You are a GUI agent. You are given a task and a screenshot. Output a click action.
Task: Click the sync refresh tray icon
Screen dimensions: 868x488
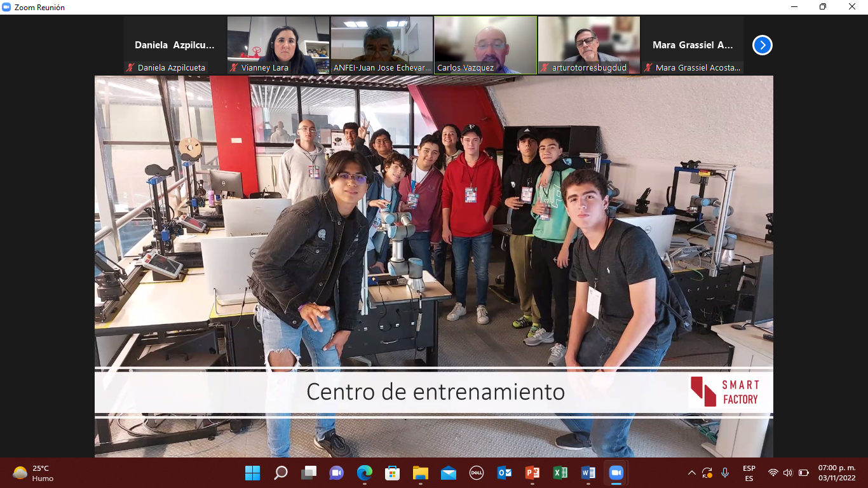click(707, 473)
